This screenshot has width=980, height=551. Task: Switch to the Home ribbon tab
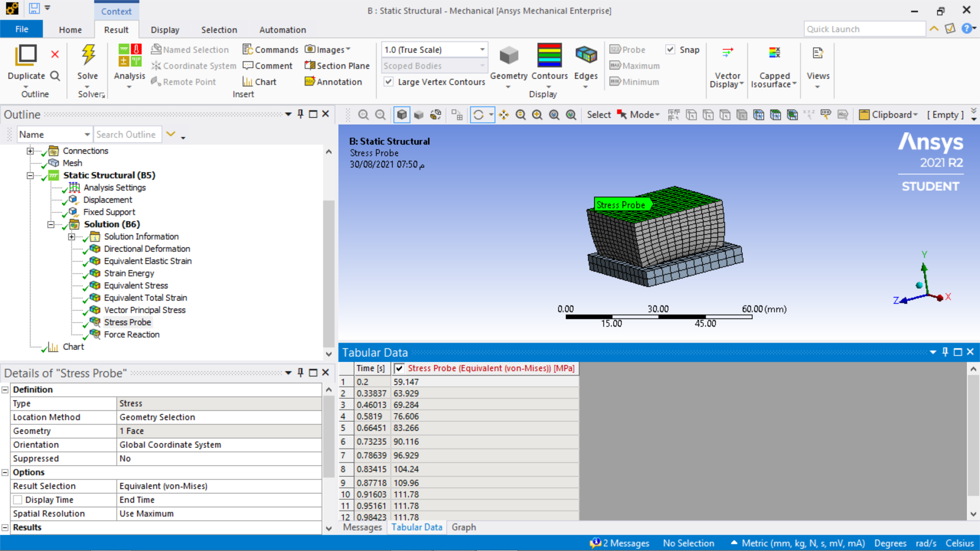[x=70, y=30]
